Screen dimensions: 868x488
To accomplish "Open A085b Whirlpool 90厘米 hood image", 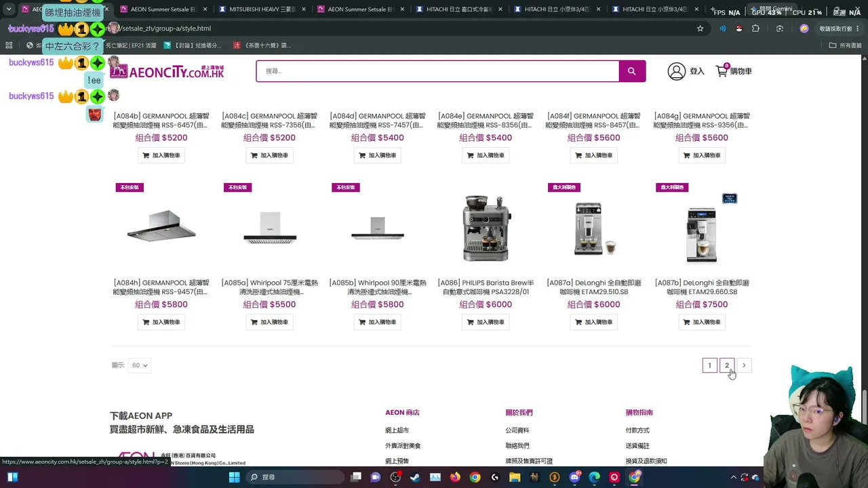I will 378,228.
